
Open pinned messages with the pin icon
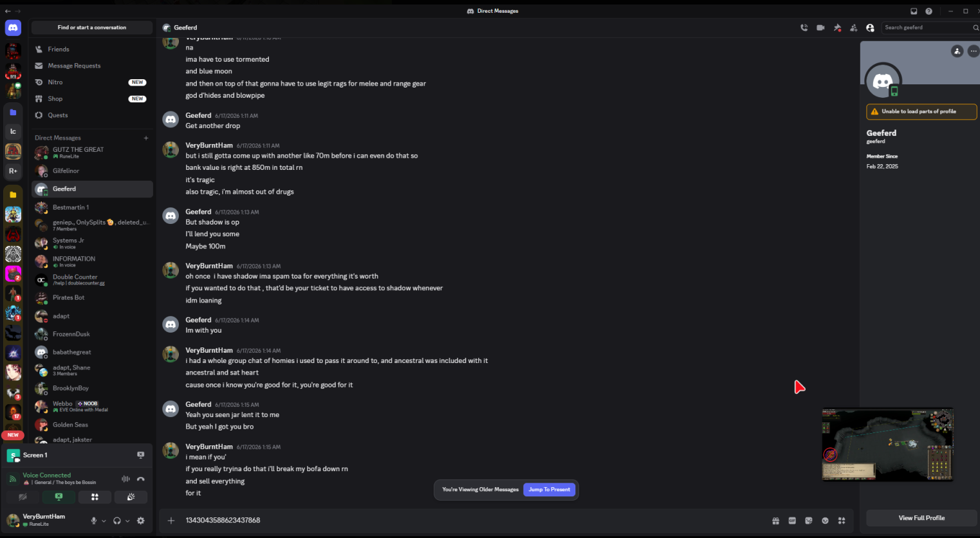[837, 28]
